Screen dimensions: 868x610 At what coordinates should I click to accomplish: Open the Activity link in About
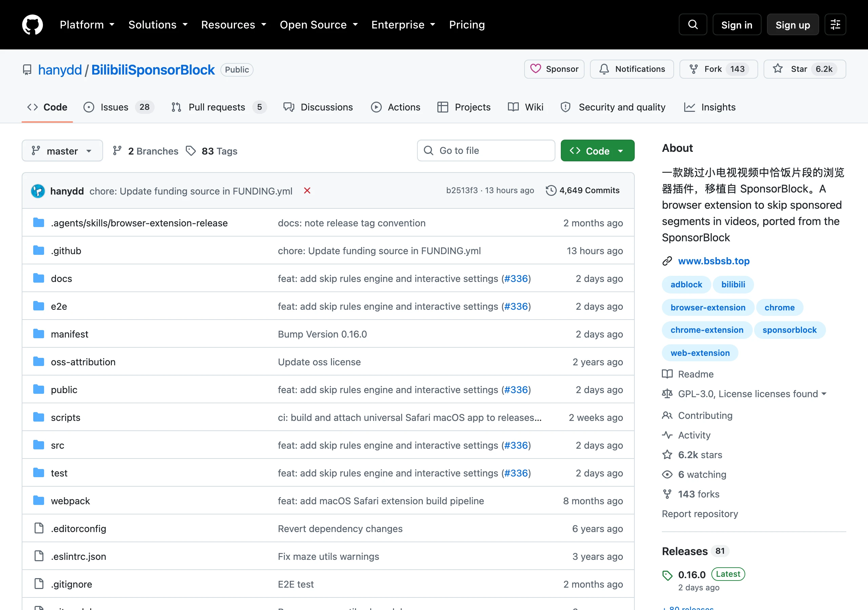pyautogui.click(x=686, y=435)
